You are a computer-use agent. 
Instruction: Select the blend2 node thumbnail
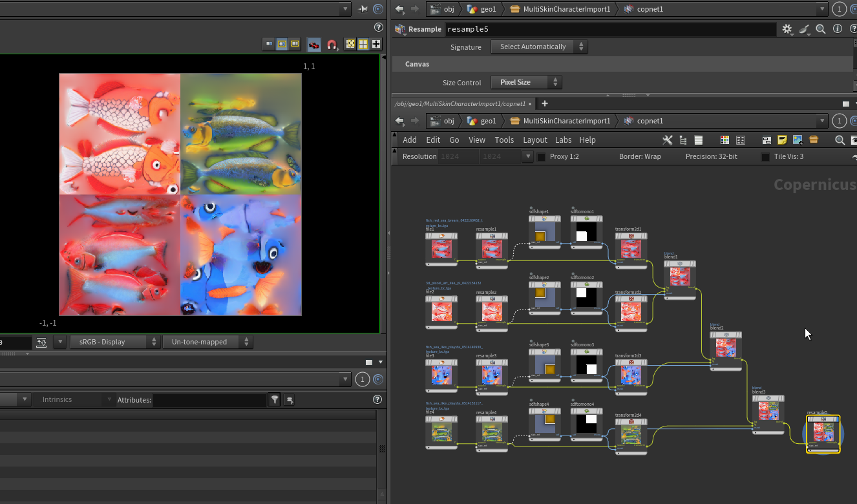726,348
